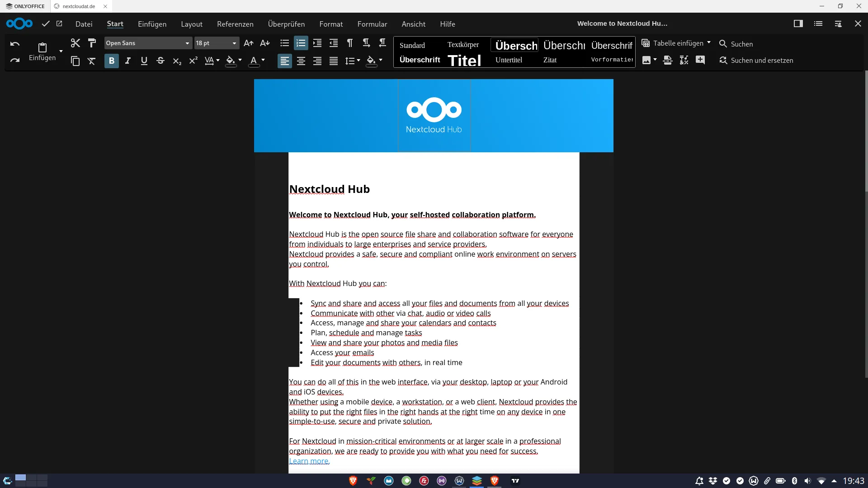Select the Titel paragraph style
This screenshot has width=868, height=488.
pos(464,61)
